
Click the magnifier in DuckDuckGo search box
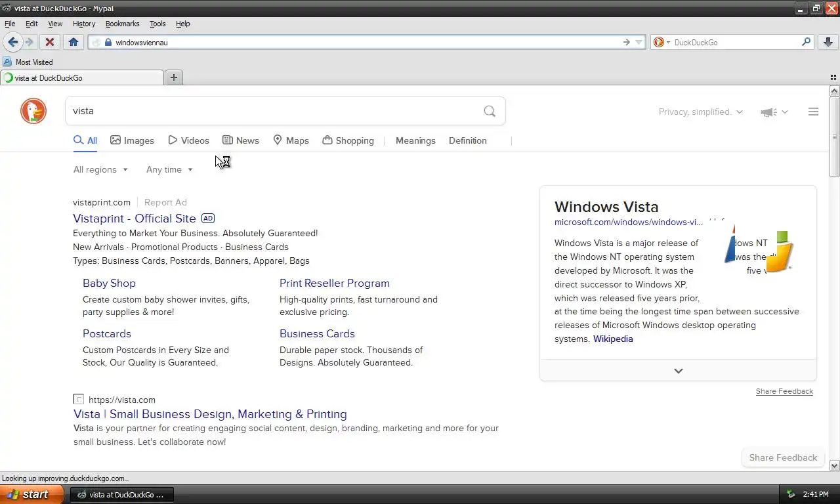[x=490, y=111]
